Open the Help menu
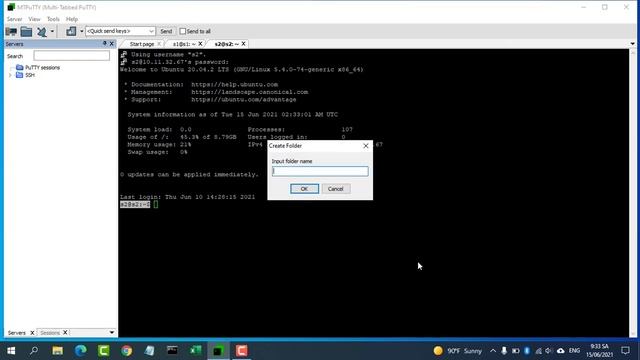 (72, 19)
